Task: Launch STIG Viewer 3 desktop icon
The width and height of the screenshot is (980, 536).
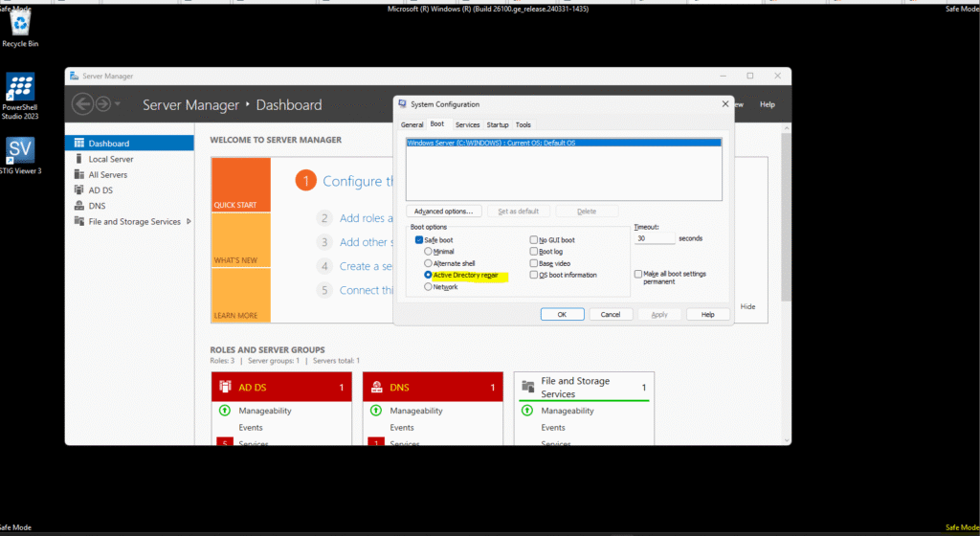Action: 20,151
